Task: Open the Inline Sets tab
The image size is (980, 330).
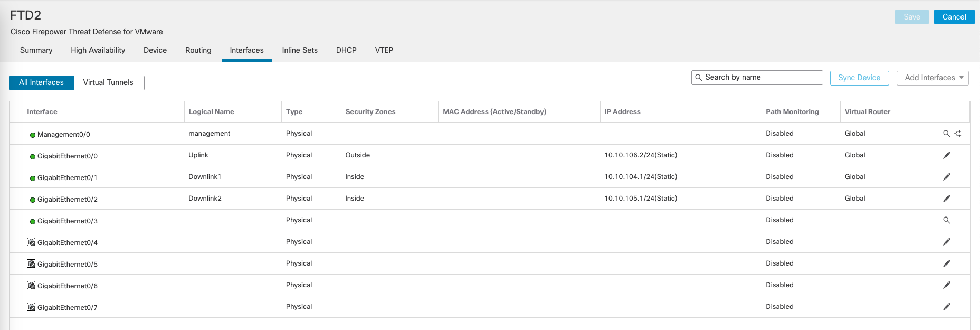Action: point(300,50)
